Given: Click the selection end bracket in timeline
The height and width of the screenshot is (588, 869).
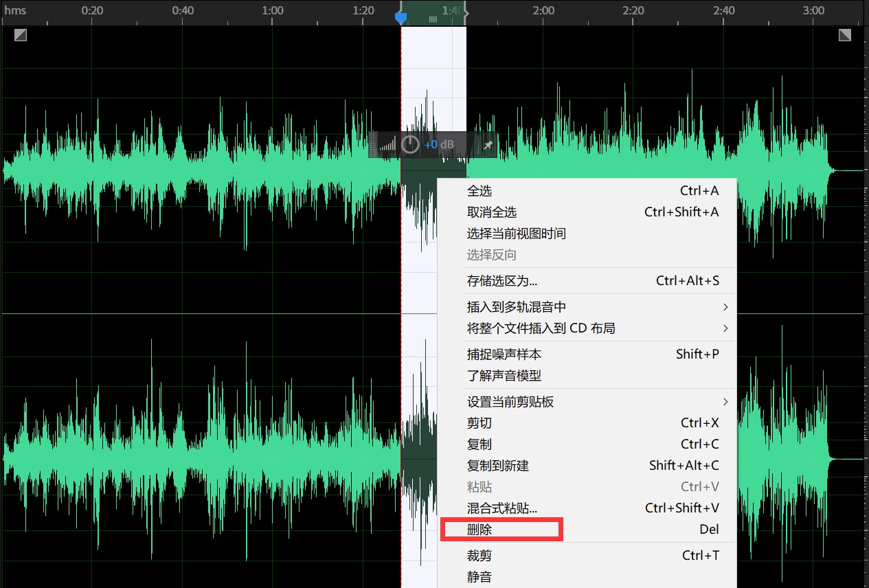Looking at the screenshot, I should 466,12.
